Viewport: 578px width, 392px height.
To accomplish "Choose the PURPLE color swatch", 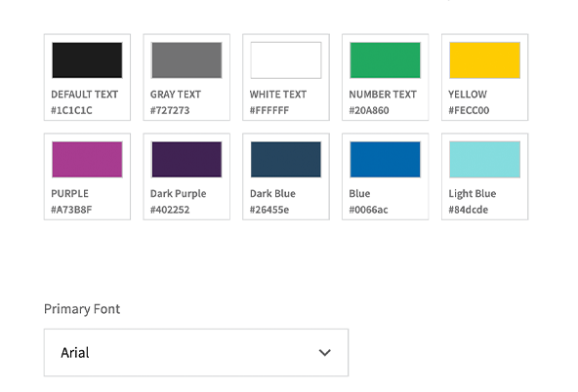I will click(x=87, y=159).
